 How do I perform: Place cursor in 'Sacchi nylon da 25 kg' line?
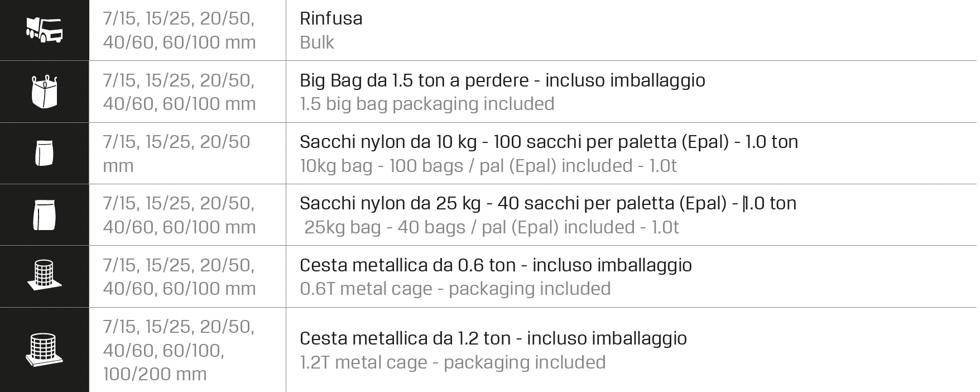click(547, 203)
